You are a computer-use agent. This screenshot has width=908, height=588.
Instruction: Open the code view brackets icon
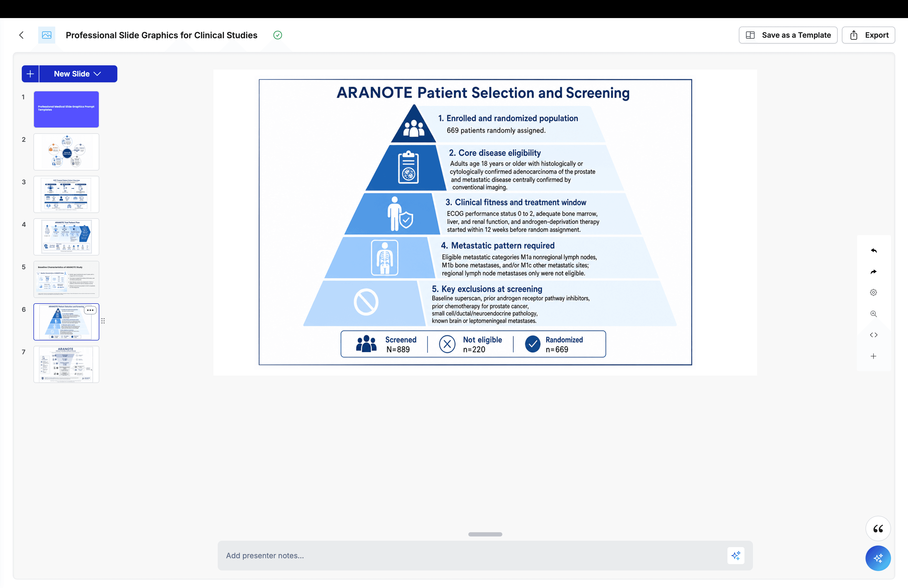[x=874, y=335]
